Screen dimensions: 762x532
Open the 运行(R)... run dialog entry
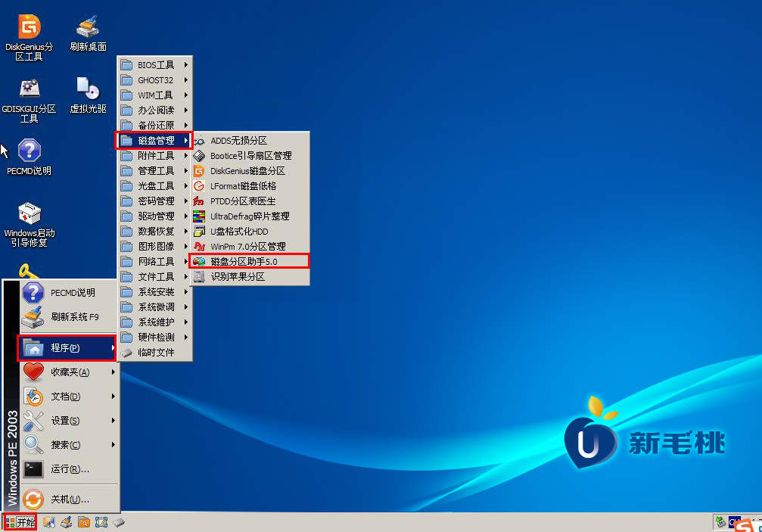tap(69, 469)
